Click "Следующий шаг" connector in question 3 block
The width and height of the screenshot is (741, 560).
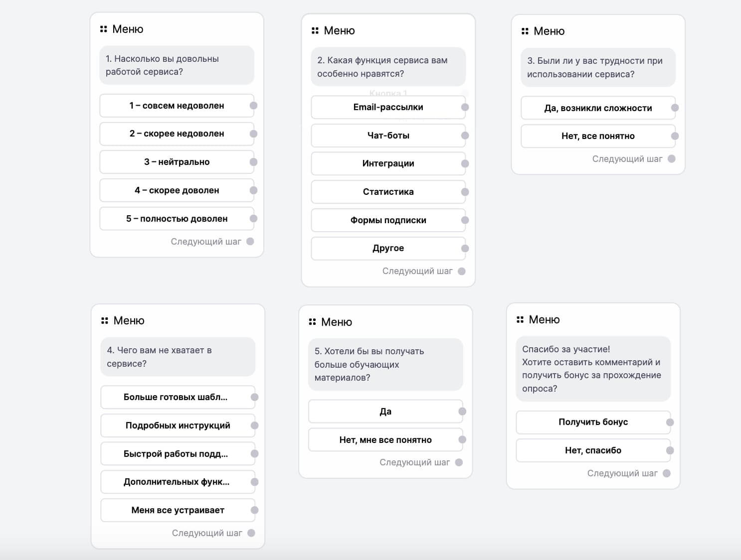tap(672, 159)
